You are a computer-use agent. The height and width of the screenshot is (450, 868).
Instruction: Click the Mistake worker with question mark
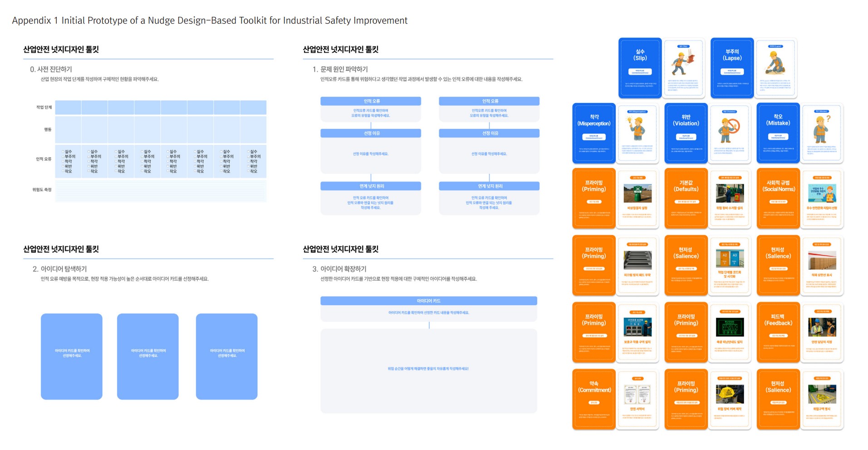(x=822, y=128)
